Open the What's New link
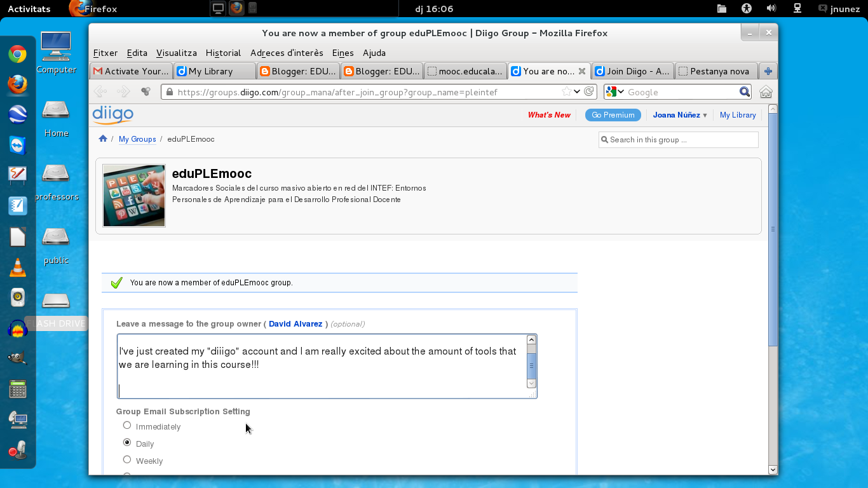This screenshot has width=868, height=488. coord(549,115)
